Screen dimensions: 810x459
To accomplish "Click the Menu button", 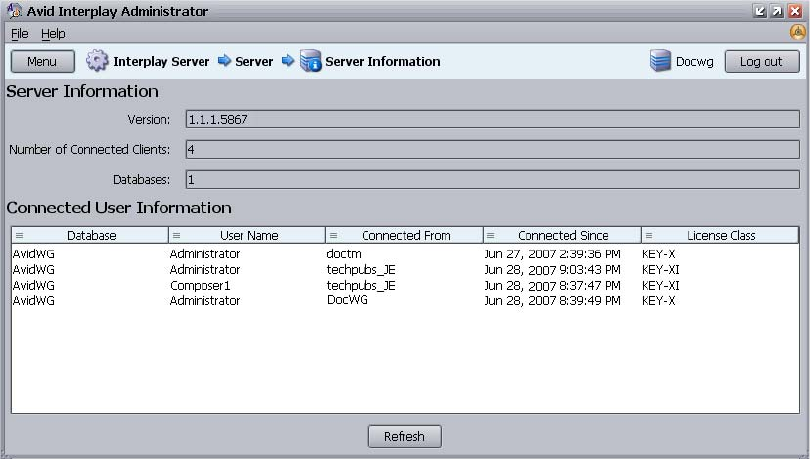I will point(42,61).
